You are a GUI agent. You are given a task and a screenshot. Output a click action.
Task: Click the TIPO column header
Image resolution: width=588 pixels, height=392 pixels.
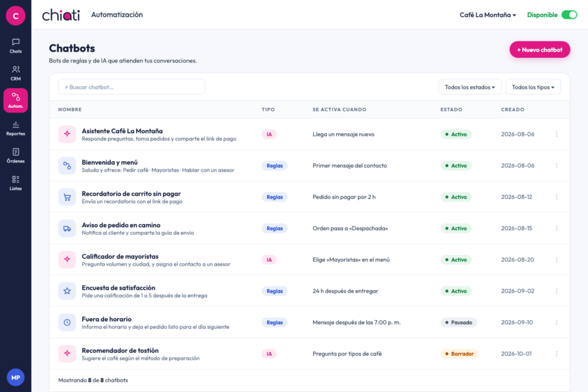click(268, 110)
